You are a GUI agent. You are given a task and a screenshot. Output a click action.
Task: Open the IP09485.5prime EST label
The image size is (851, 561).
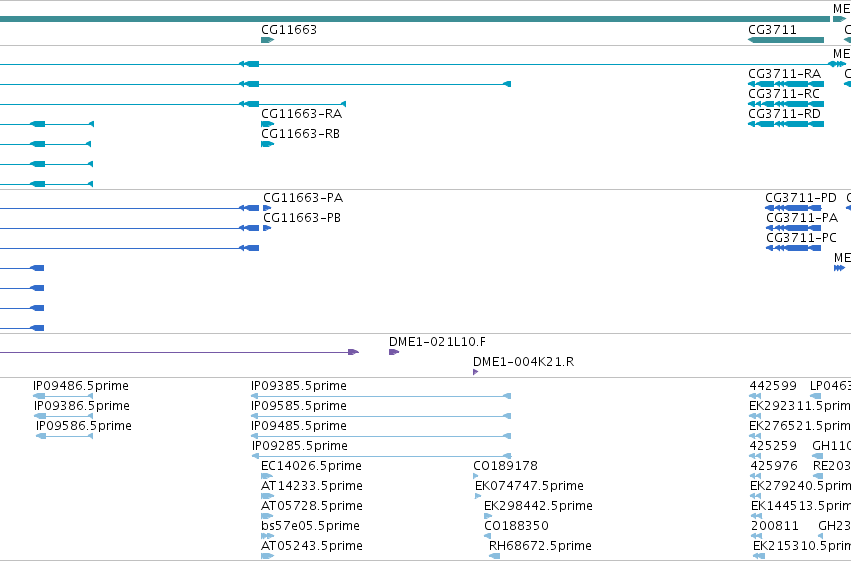[x=299, y=426]
